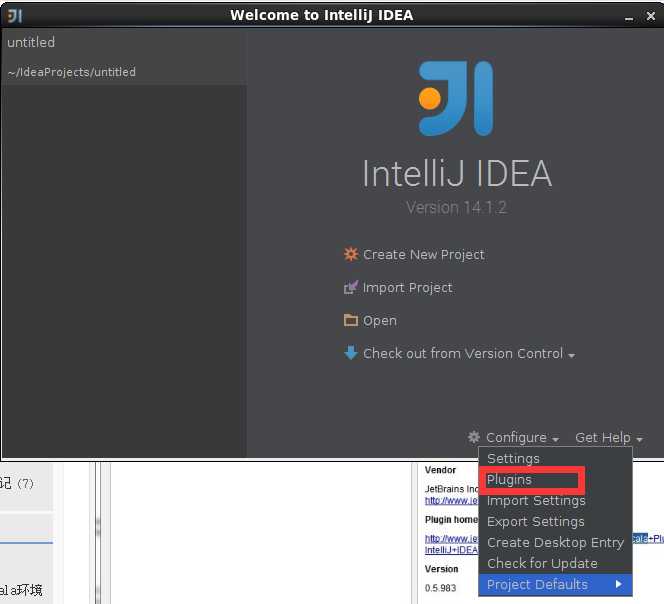Select Settings from Configure menu
This screenshot has height=604, width=664.
click(555, 458)
